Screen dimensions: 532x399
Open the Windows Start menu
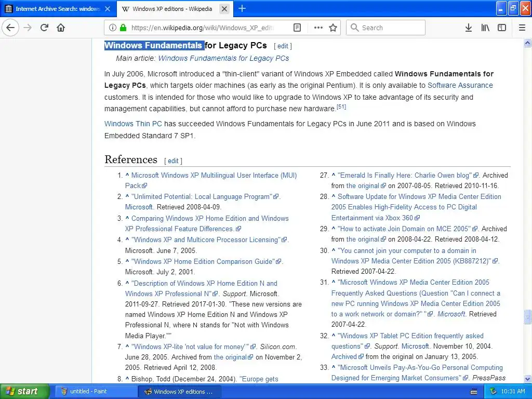tap(24, 392)
